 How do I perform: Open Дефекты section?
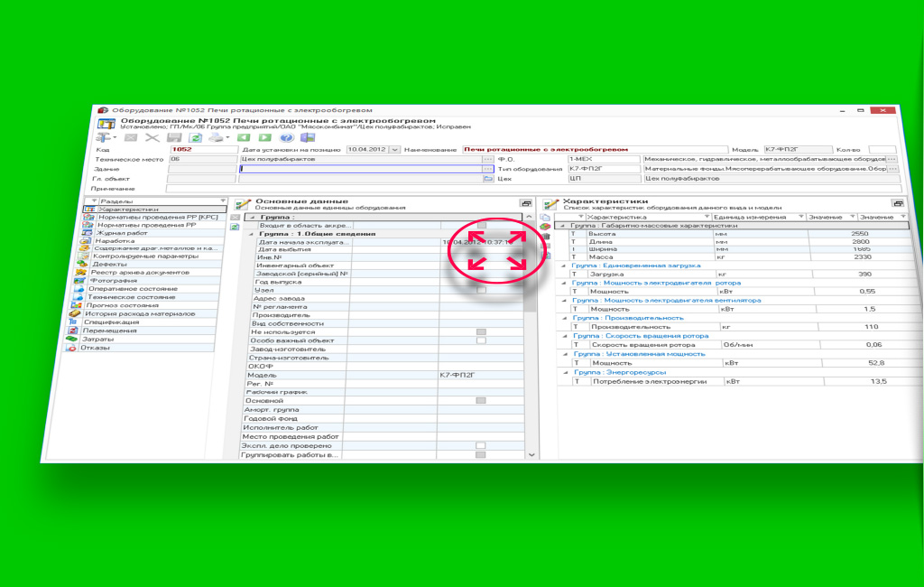point(109,265)
